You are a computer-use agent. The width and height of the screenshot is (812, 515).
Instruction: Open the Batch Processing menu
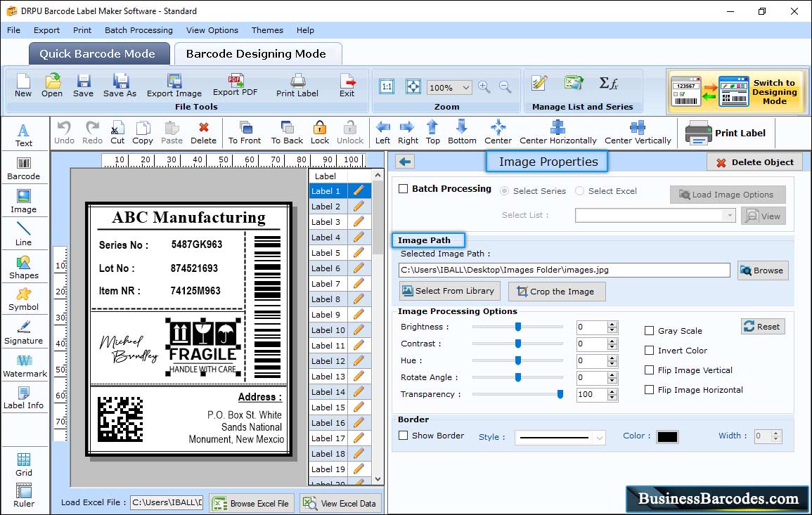pyautogui.click(x=138, y=30)
